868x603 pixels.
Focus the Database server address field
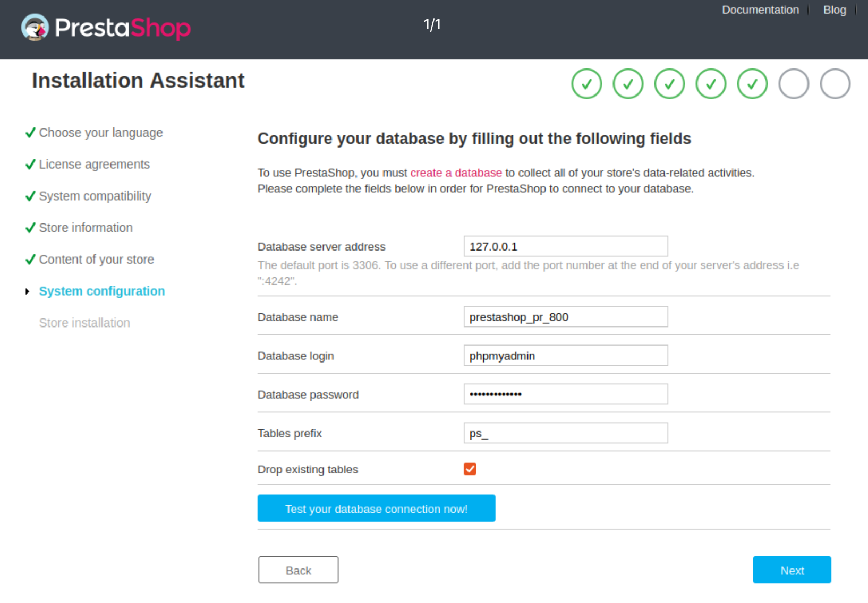[565, 246]
